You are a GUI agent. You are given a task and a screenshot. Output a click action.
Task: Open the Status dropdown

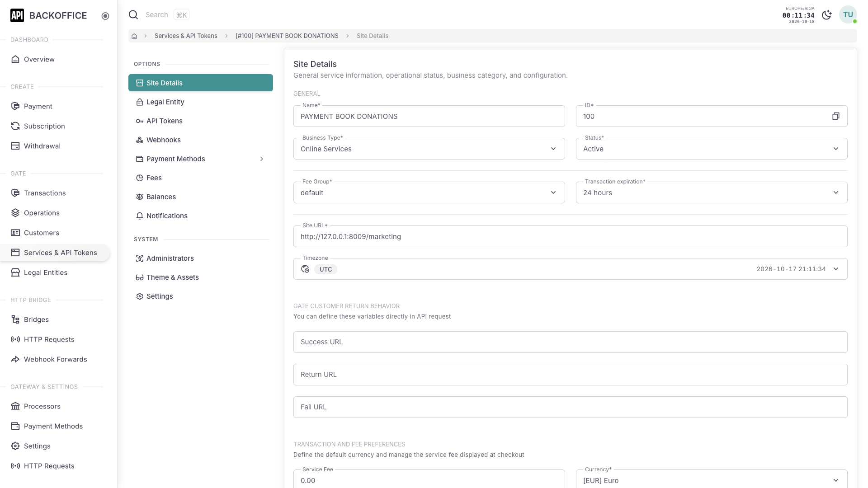click(712, 149)
